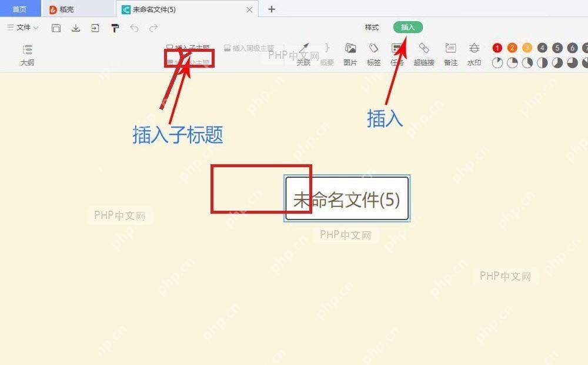Viewport: 588px width, 365px height.
Task: Add a 标签 tag
Action: point(373,55)
